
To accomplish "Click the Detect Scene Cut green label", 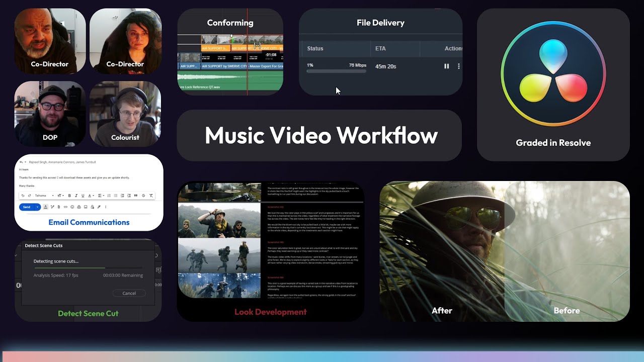I will point(88,313).
